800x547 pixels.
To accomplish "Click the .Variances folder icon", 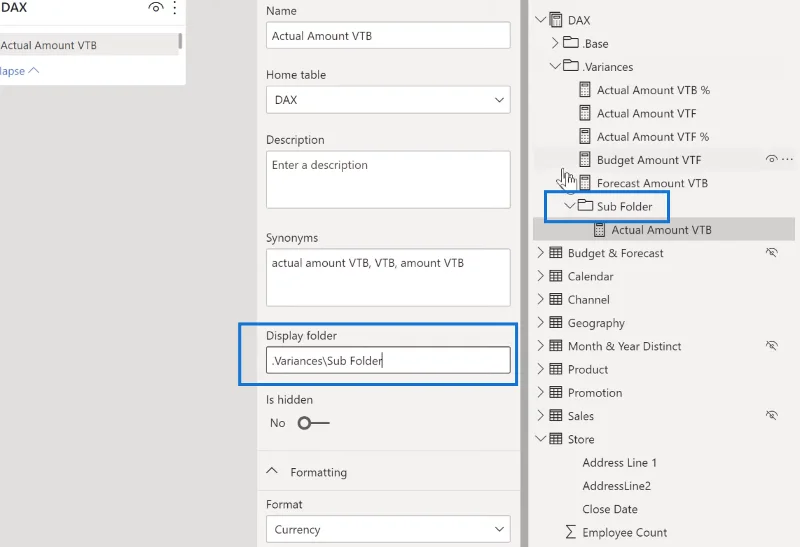I will click(570, 66).
